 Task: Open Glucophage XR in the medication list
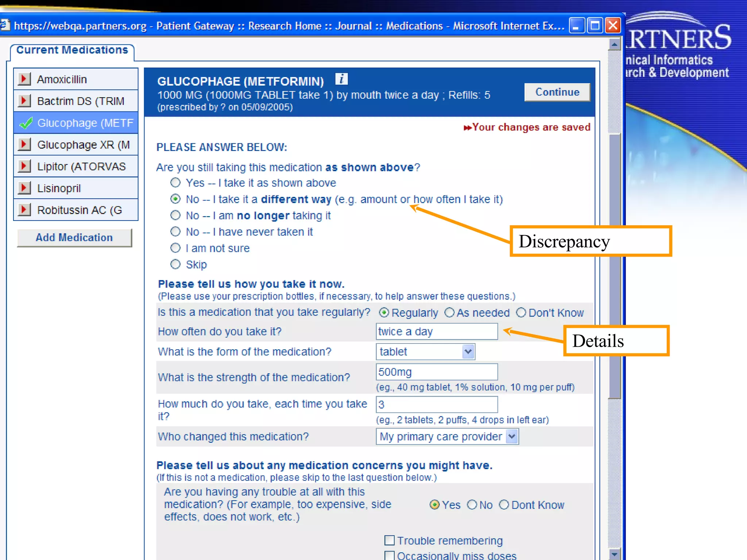pos(76,144)
